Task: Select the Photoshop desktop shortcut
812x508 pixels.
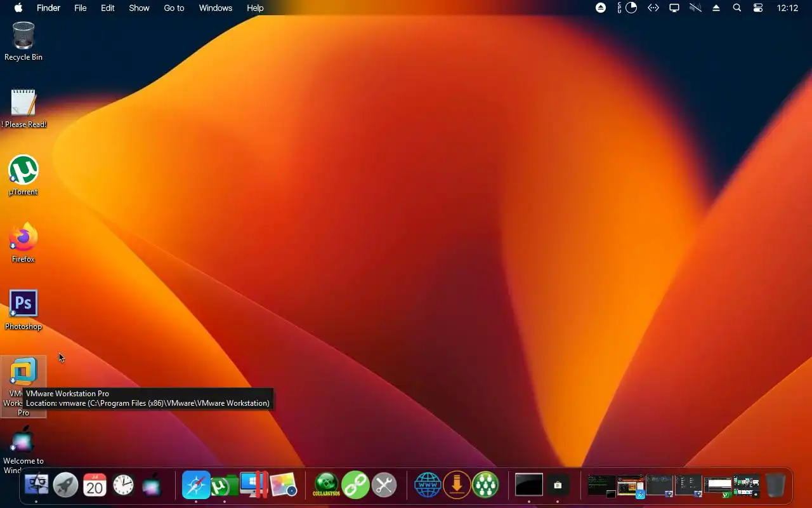Action: (23, 311)
